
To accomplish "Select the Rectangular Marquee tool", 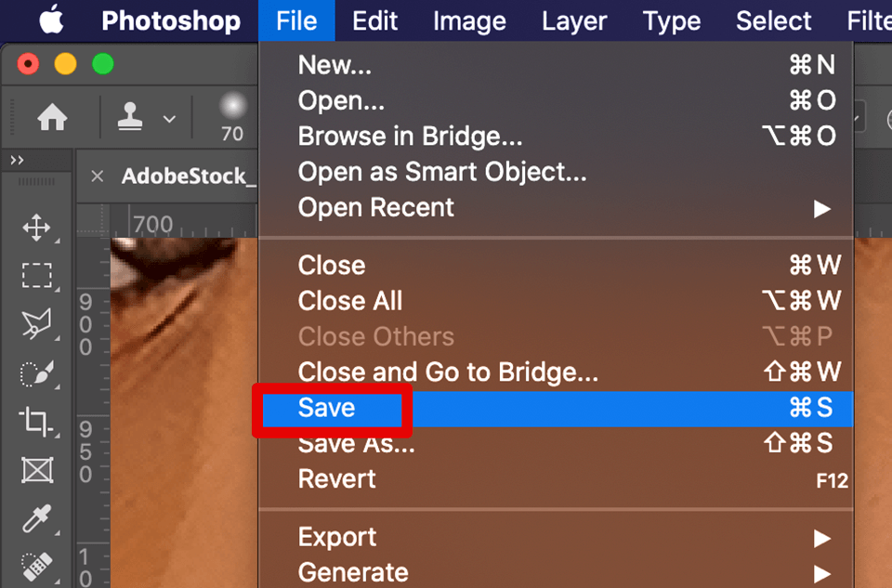I will (37, 275).
